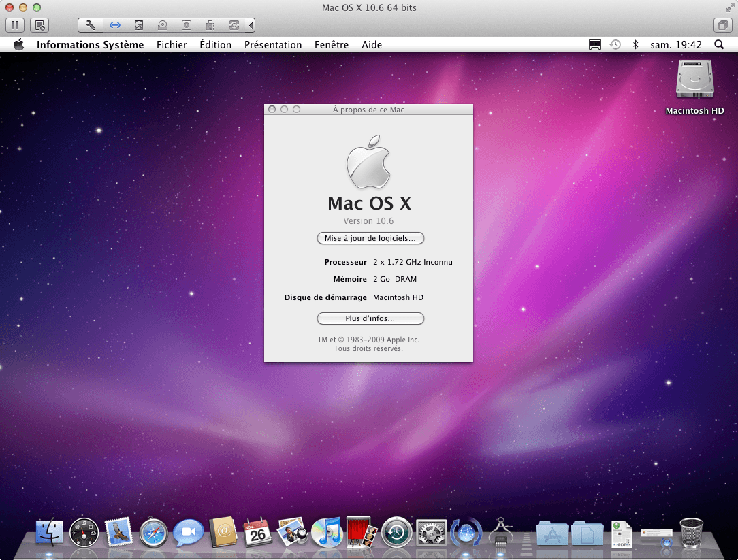Open the VM snapshots button
Image resolution: width=738 pixels, height=560 pixels.
(39, 25)
